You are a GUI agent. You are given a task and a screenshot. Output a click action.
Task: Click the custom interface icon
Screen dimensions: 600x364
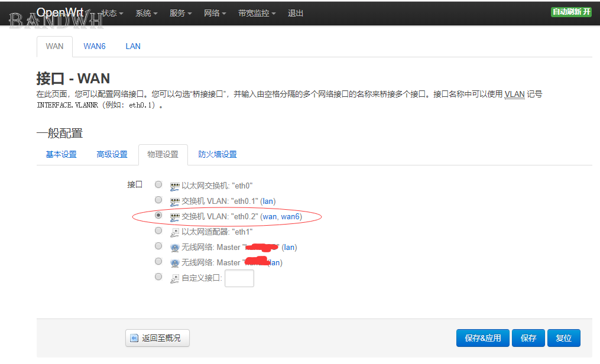(x=175, y=279)
